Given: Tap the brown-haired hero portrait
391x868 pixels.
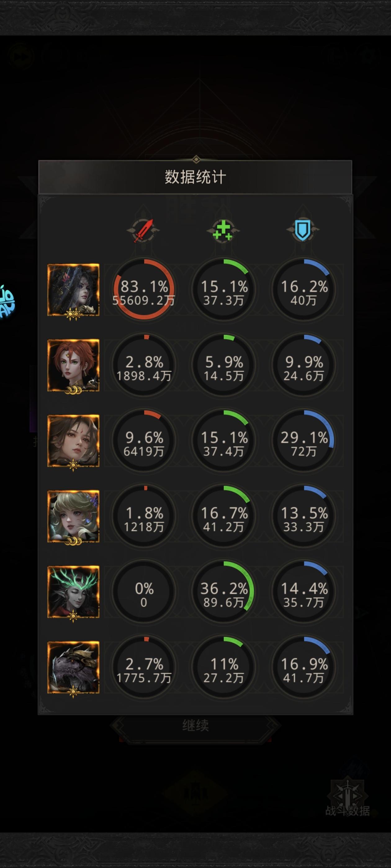Looking at the screenshot, I should click(x=73, y=441).
